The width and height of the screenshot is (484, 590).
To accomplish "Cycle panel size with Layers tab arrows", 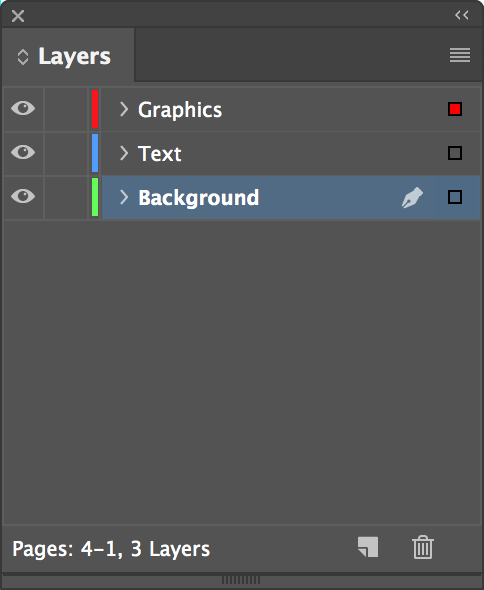I will tap(23, 57).
